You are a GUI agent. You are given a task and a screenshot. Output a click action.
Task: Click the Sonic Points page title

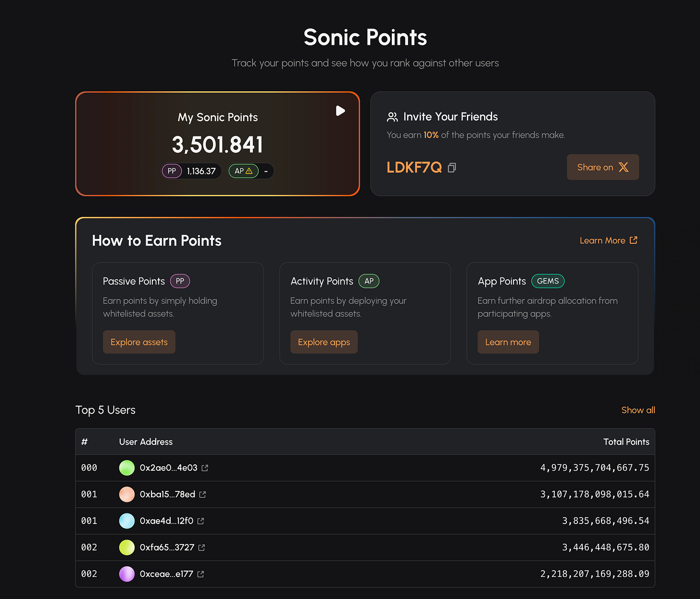(365, 37)
